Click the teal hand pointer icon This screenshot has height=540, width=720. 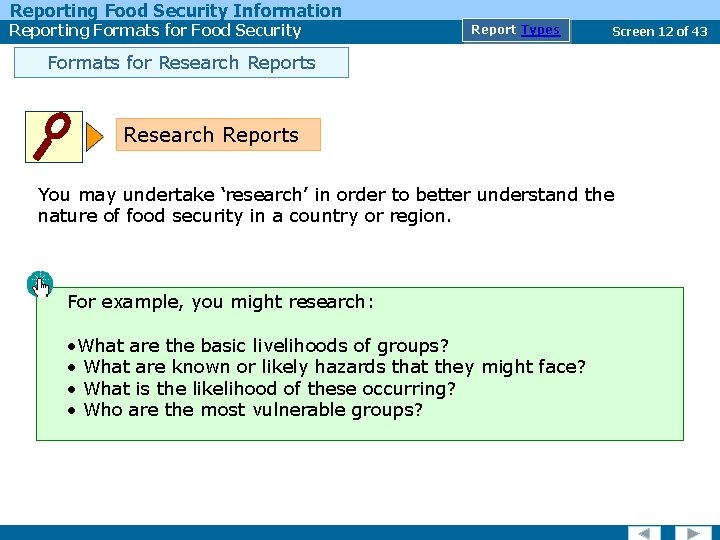click(40, 284)
